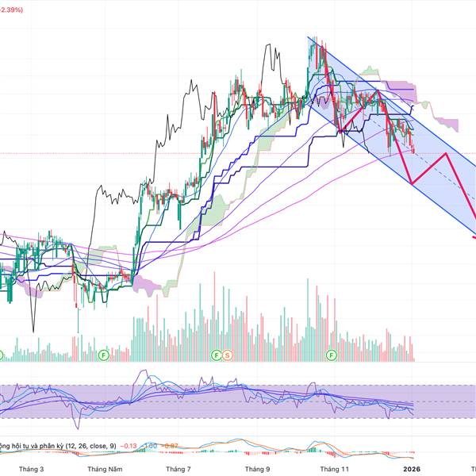Click the Tháng Năm time axis label
This screenshot has height=476, width=476.
[x=105, y=469]
